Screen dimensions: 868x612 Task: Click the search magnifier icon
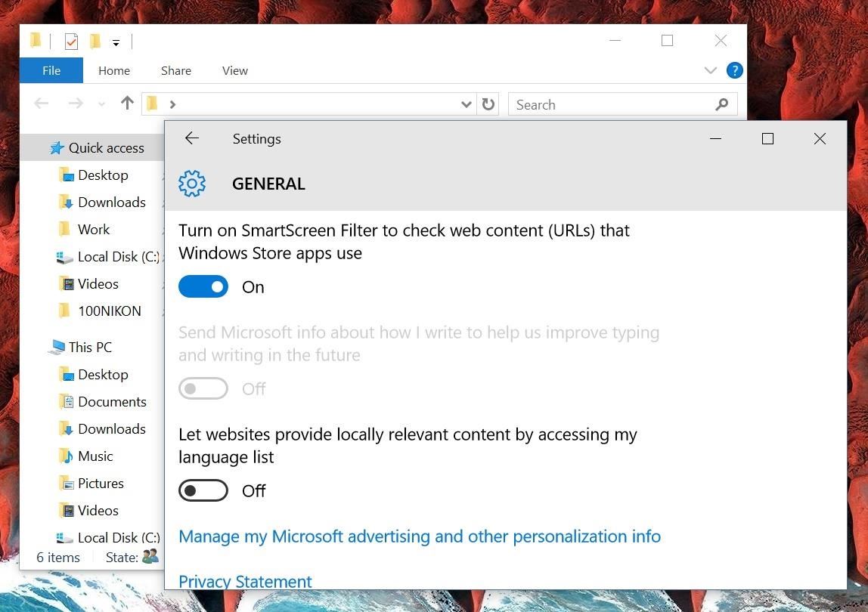coord(721,104)
